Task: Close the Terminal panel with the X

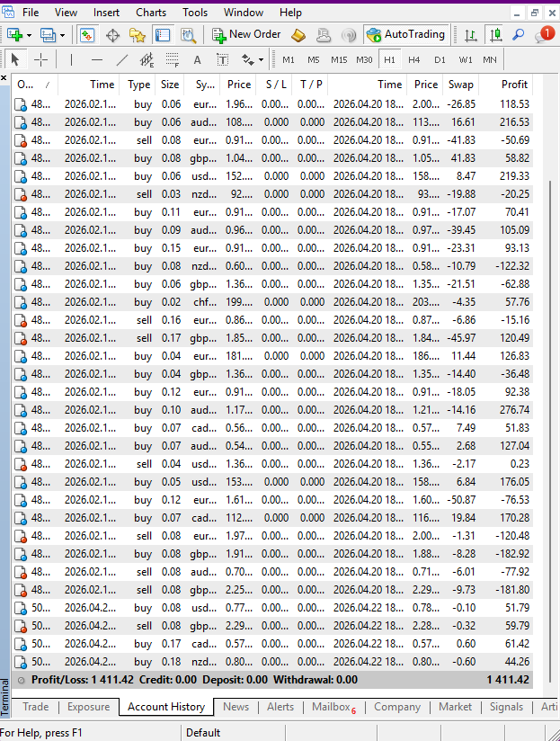Action: [x=4, y=77]
